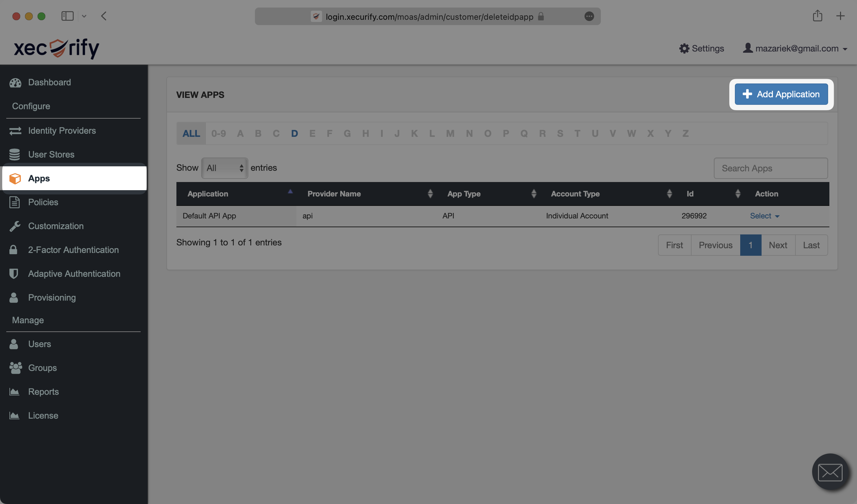Select the Default API App link
Image resolution: width=857 pixels, height=504 pixels.
(209, 216)
